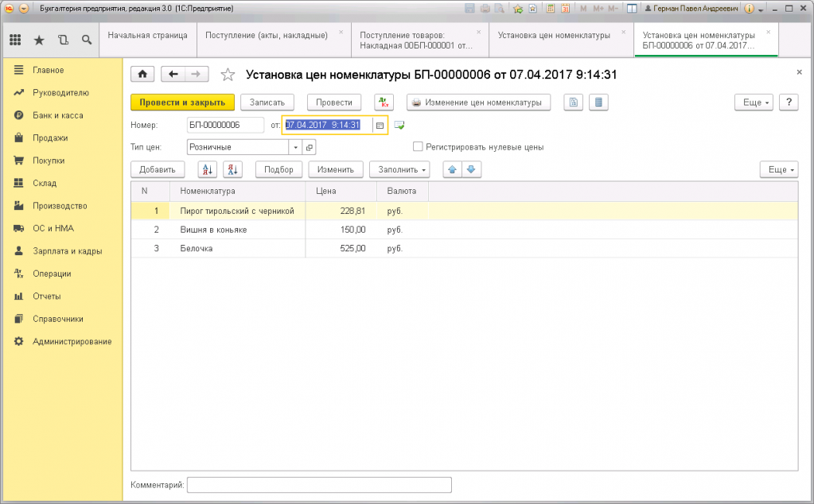Enable Регистрировать нулевые цены checkbox
Screen dimensions: 814x504
(418, 147)
